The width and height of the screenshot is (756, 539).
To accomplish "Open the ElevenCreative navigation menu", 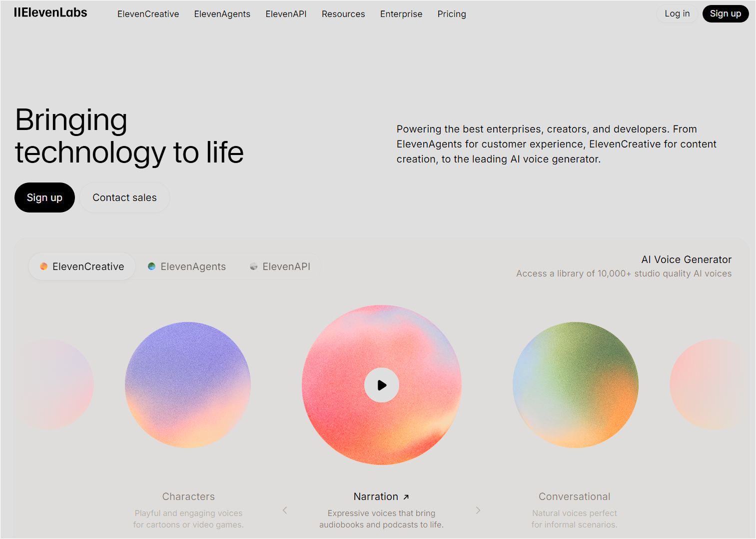I will [148, 14].
